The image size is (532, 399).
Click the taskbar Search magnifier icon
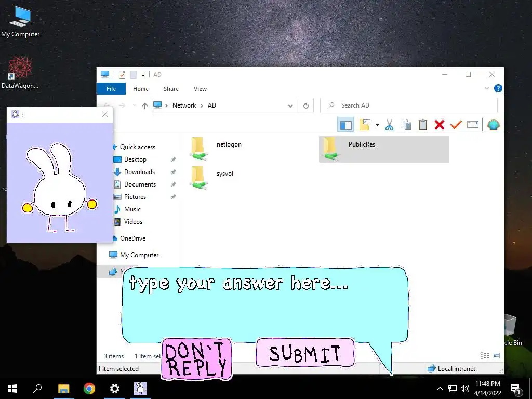37,389
